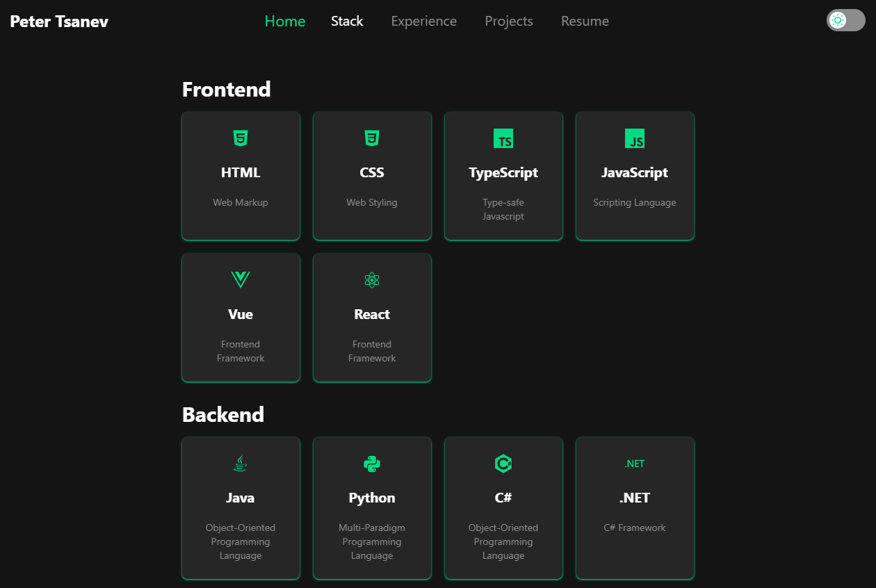Click the Python snake logo icon

pyautogui.click(x=372, y=464)
